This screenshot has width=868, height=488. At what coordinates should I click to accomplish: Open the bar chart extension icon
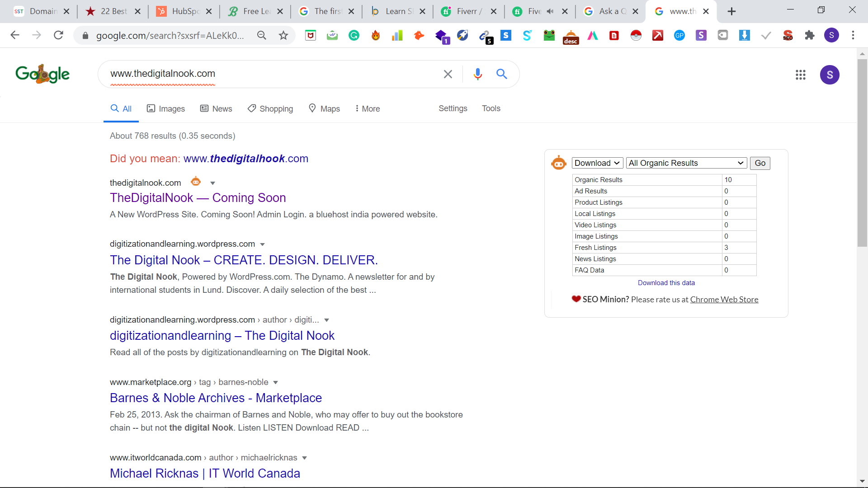coord(397,35)
